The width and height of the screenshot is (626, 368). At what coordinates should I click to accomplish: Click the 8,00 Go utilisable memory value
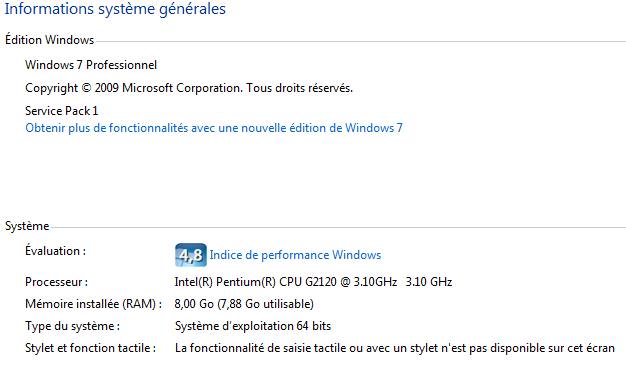click(244, 304)
